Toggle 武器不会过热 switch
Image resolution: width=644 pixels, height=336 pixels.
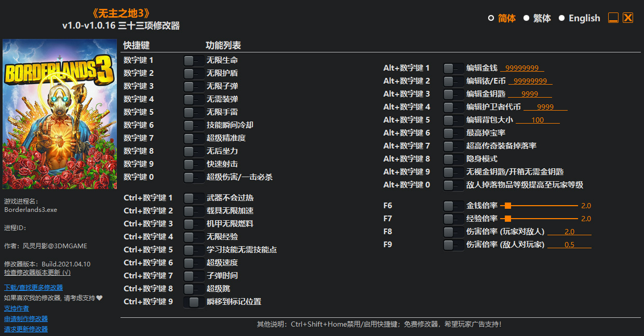tap(194, 198)
